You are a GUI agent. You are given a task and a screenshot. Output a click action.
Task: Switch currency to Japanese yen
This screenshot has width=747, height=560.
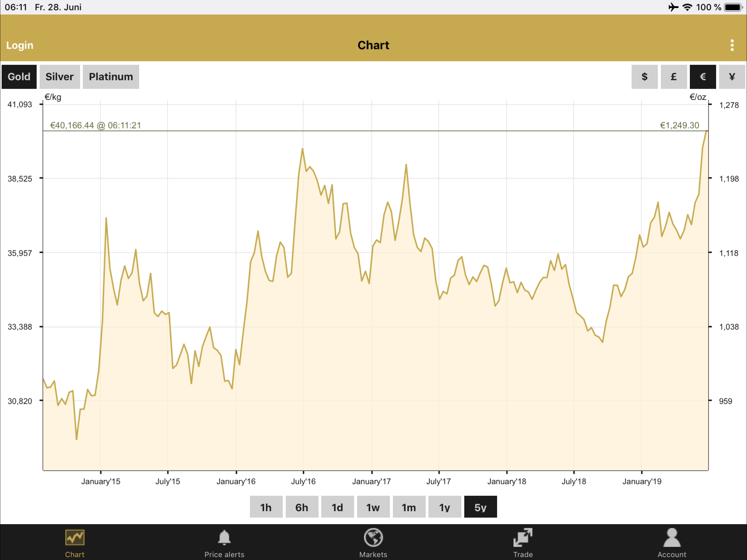[732, 77]
